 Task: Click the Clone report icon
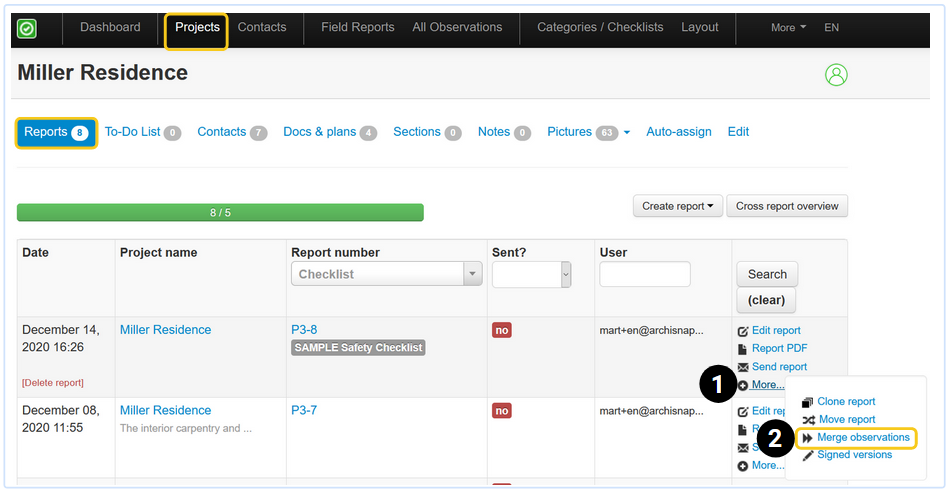807,402
